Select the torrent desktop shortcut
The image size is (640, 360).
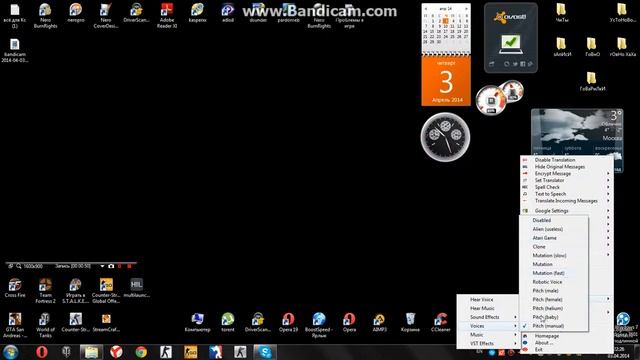[228, 322]
